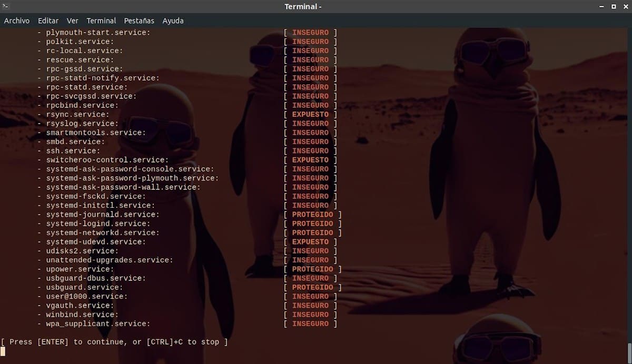Image resolution: width=632 pixels, height=364 pixels.
Task: Select plymouth-start.service line
Action: point(187,33)
